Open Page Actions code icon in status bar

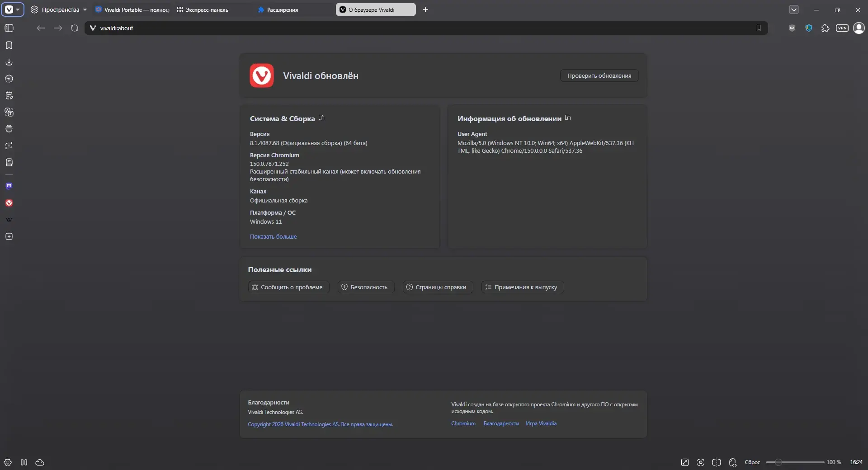point(733,462)
